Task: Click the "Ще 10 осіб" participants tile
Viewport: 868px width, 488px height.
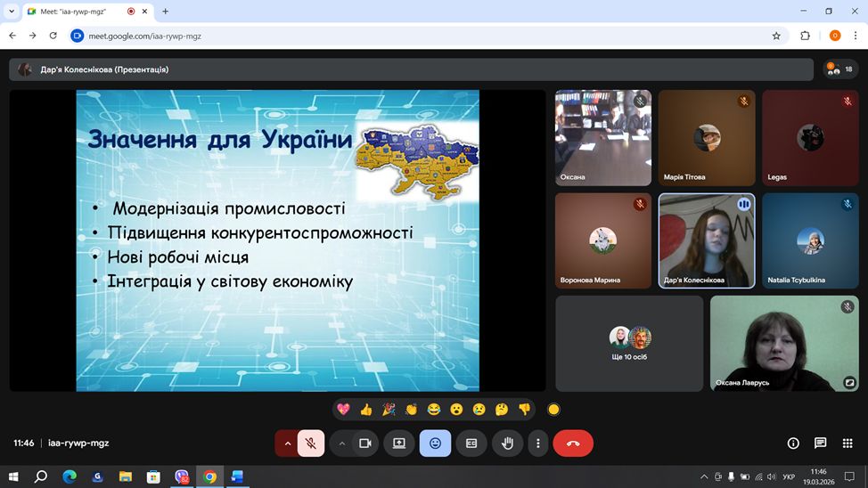Action: [629, 343]
